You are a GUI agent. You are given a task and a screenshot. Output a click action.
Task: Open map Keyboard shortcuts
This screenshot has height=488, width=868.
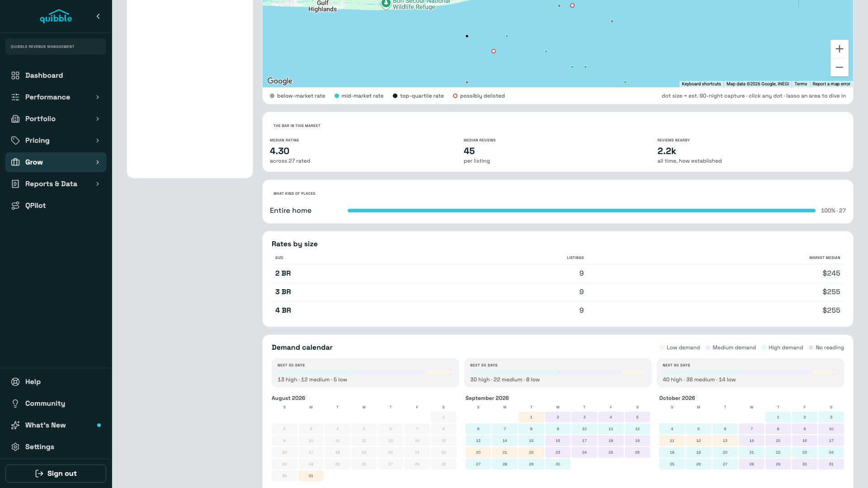pyautogui.click(x=701, y=84)
